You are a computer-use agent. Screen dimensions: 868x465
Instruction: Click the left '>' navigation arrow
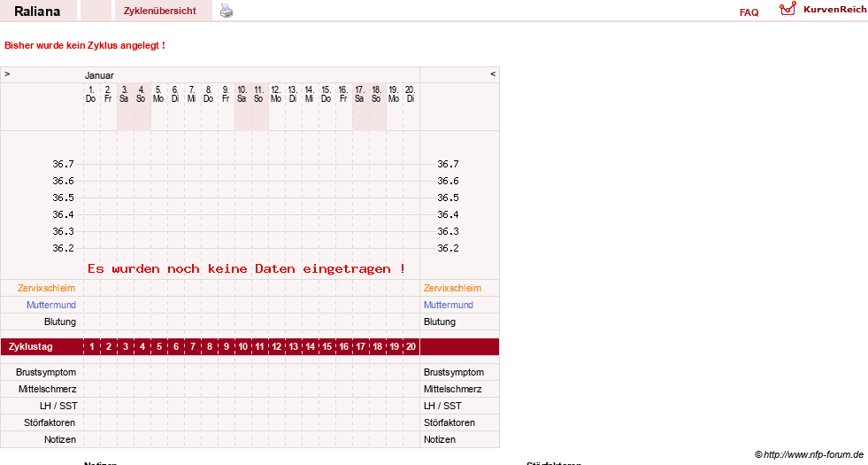(7, 74)
